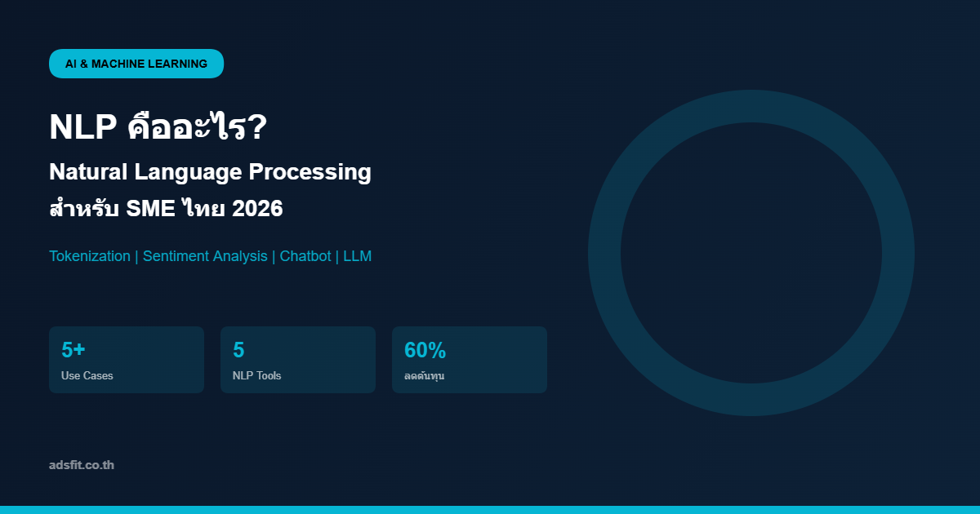Select the Sentiment Analysis keyword
The image size is (980, 514).
pyautogui.click(x=204, y=255)
